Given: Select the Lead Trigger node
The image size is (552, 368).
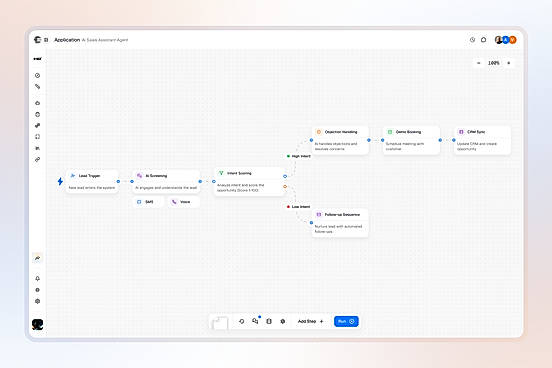Looking at the screenshot, I should tap(92, 181).
